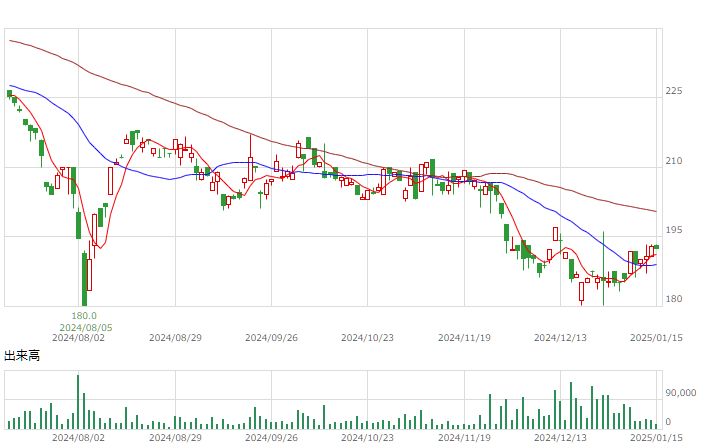Click the 2024/08/05 low date annotation
Viewport: 714px width, 445px height.
tap(86, 327)
